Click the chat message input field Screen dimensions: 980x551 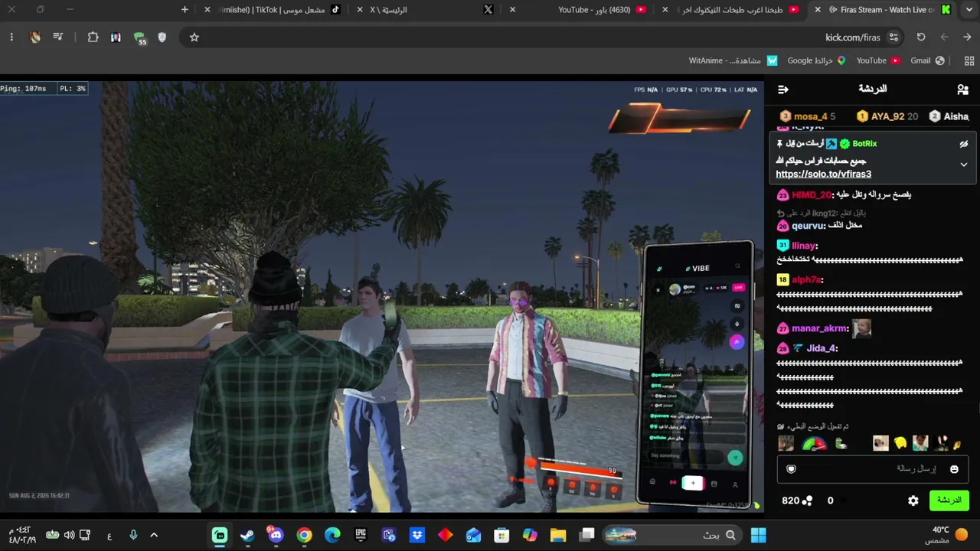tap(872, 469)
